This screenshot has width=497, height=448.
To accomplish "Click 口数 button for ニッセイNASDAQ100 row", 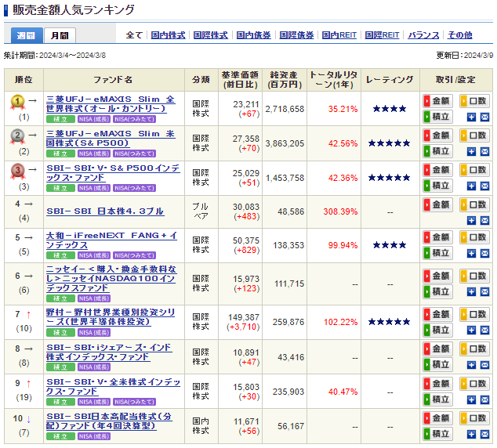I will click(474, 276).
